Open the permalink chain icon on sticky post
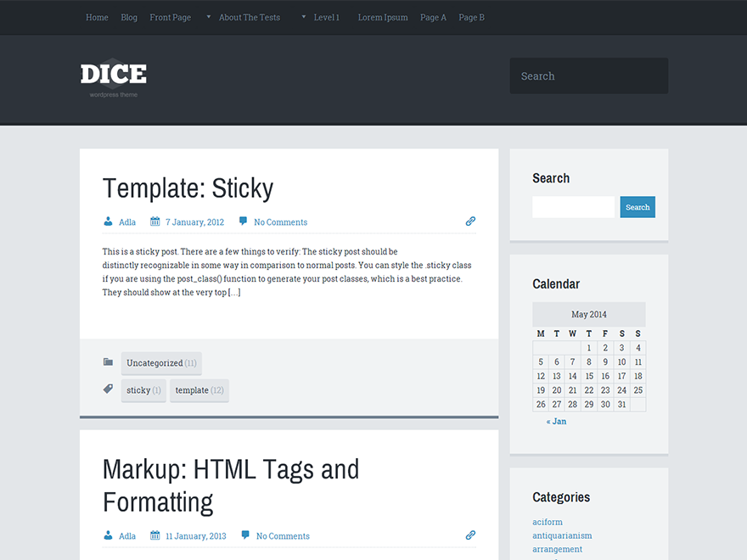The width and height of the screenshot is (747, 560). pos(470,221)
